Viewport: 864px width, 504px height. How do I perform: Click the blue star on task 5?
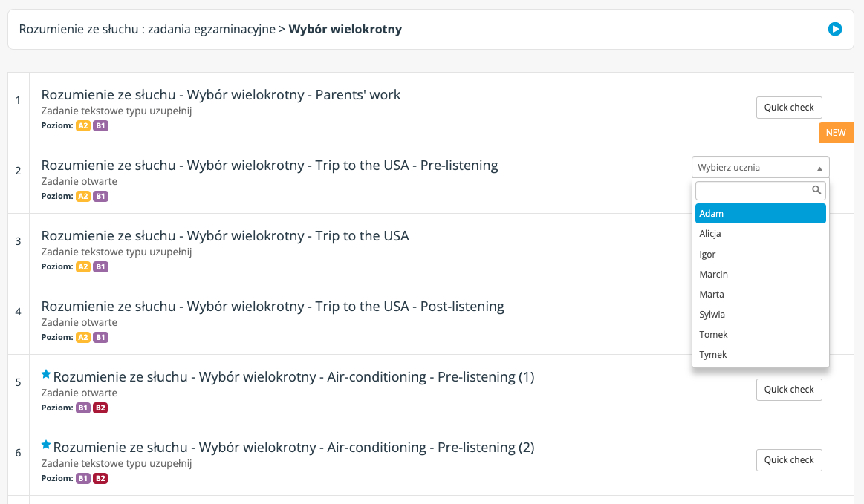point(46,375)
